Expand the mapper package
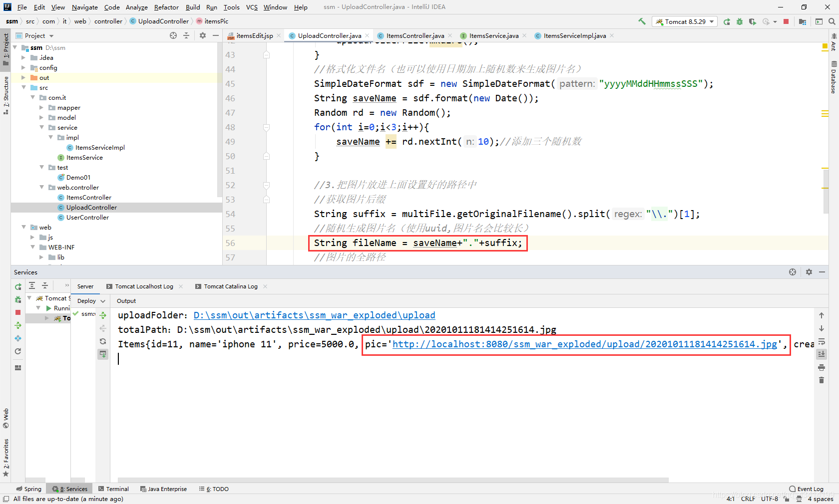Screen dimensions: 839x504 pyautogui.click(x=41, y=108)
